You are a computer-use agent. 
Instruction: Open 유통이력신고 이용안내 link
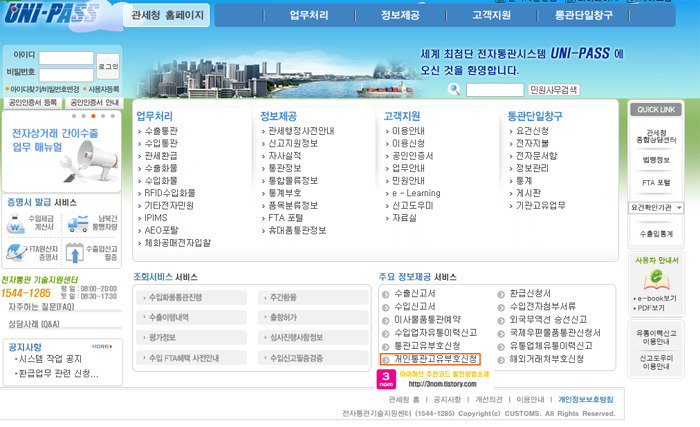coord(656,338)
